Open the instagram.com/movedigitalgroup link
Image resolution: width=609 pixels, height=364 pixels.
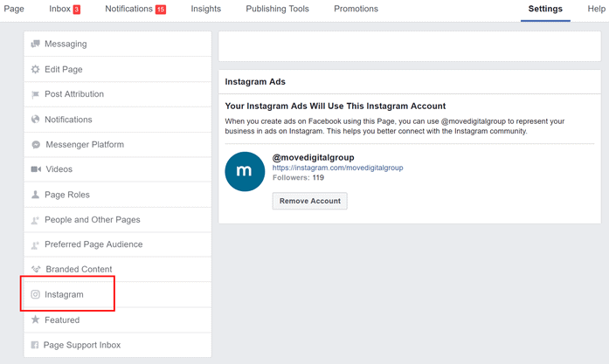337,168
